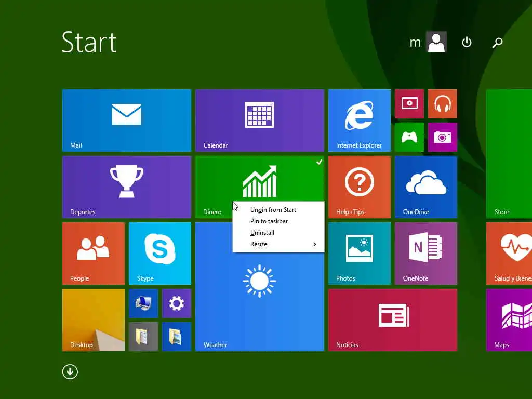Choose Unpin from Start

click(x=278, y=210)
